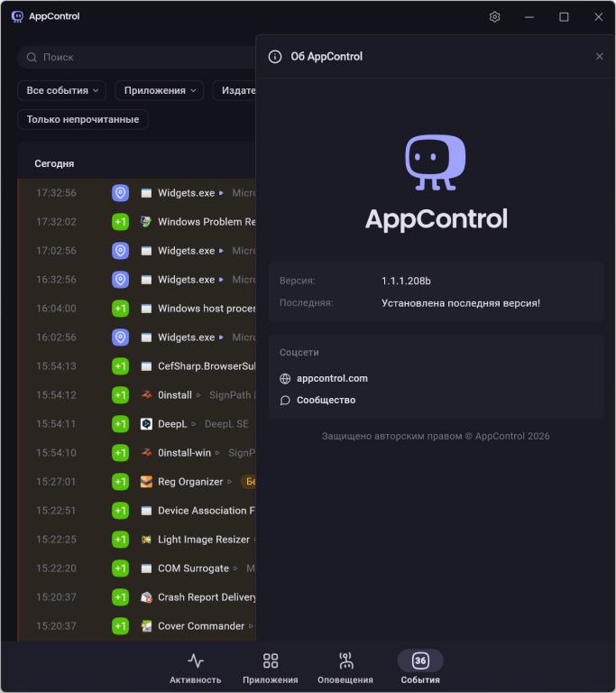Select the События tab with 36 badge
This screenshot has height=693, width=616.
click(420, 669)
